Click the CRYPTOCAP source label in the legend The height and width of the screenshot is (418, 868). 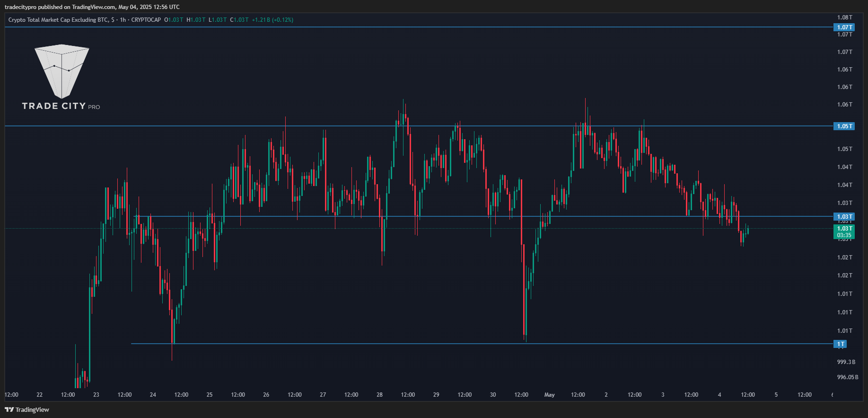pyautogui.click(x=146, y=20)
